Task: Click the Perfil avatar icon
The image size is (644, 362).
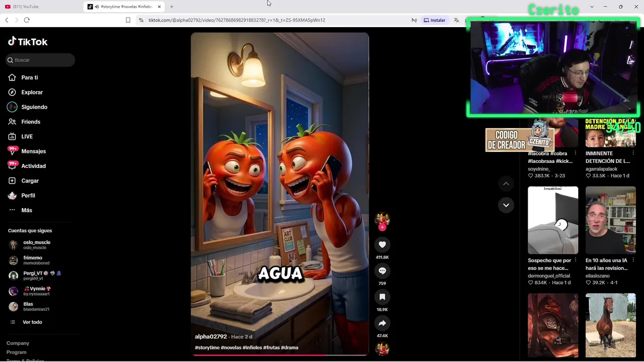Action: [x=12, y=196]
